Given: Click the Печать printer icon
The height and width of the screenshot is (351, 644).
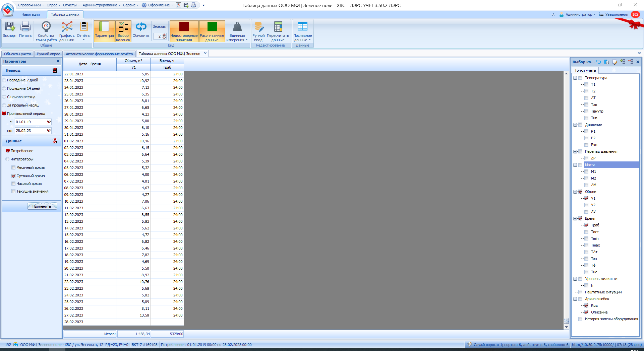Looking at the screenshot, I should point(25,27).
